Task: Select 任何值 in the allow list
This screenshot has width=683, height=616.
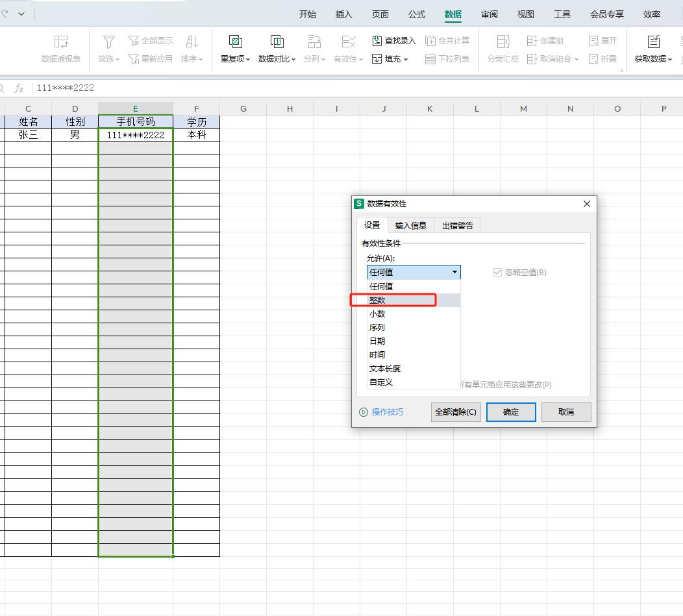Action: [x=414, y=286]
